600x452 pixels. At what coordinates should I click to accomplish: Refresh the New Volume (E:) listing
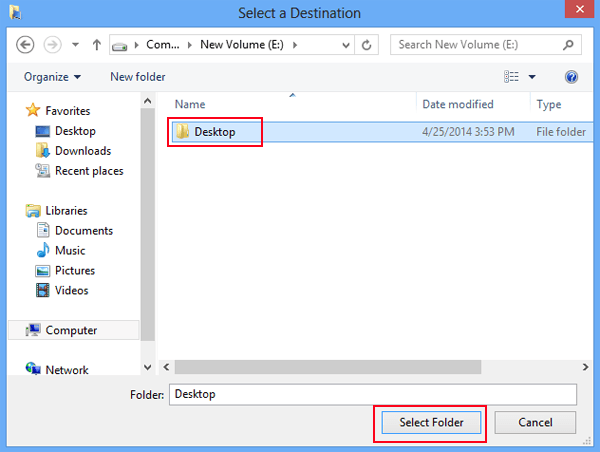366,45
